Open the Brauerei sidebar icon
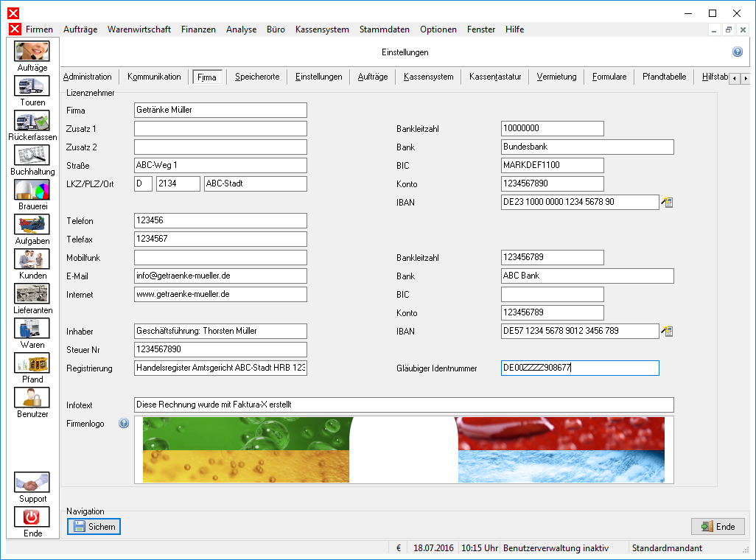 pos(32,190)
